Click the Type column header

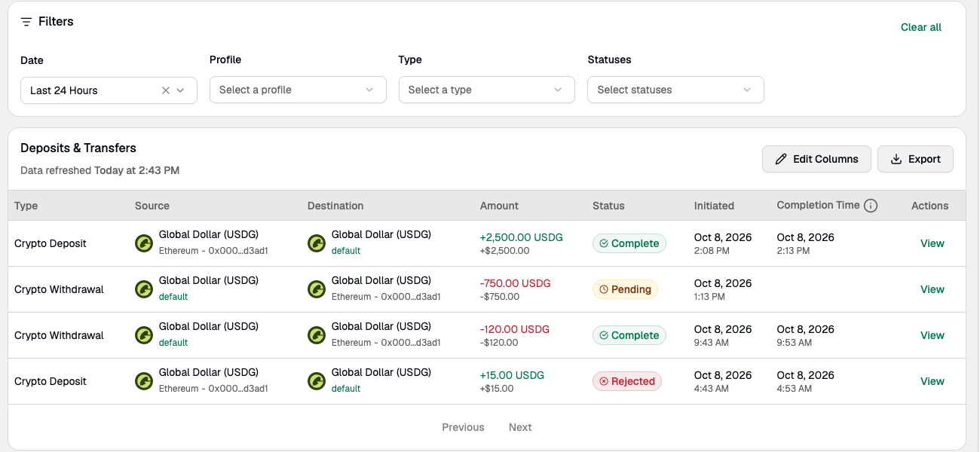pyautogui.click(x=26, y=206)
